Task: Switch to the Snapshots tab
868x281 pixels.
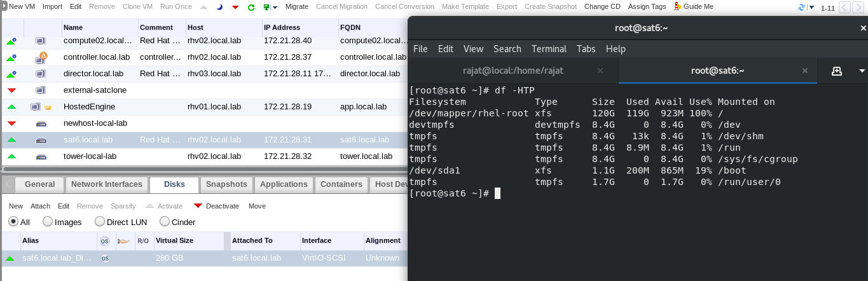Action: click(x=226, y=184)
